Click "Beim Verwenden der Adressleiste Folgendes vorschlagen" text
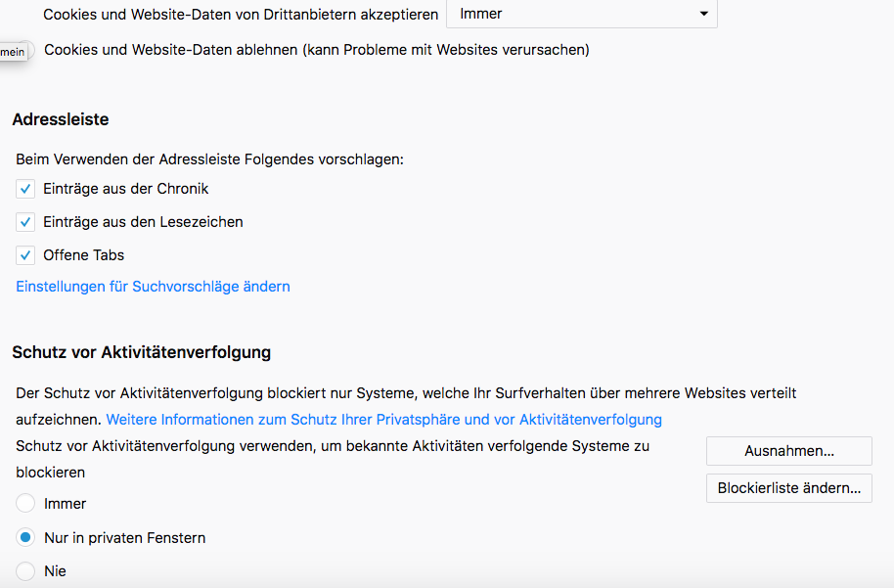This screenshot has width=894, height=588. [x=209, y=158]
